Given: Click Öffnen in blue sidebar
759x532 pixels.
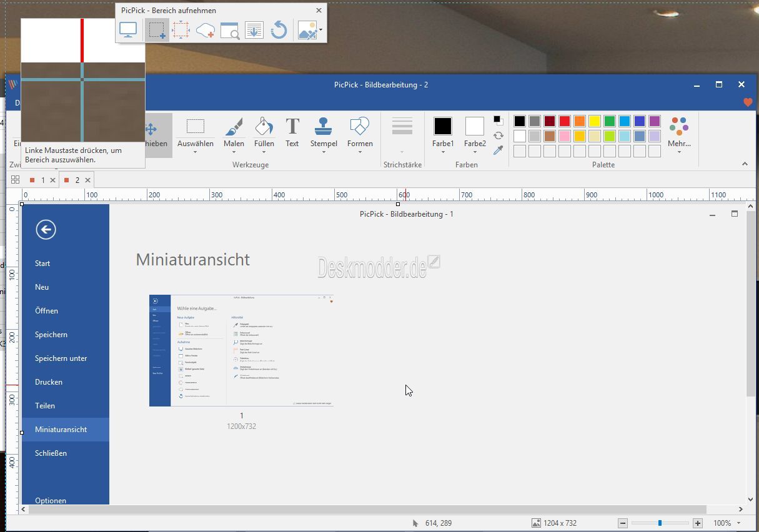Looking at the screenshot, I should tap(46, 311).
